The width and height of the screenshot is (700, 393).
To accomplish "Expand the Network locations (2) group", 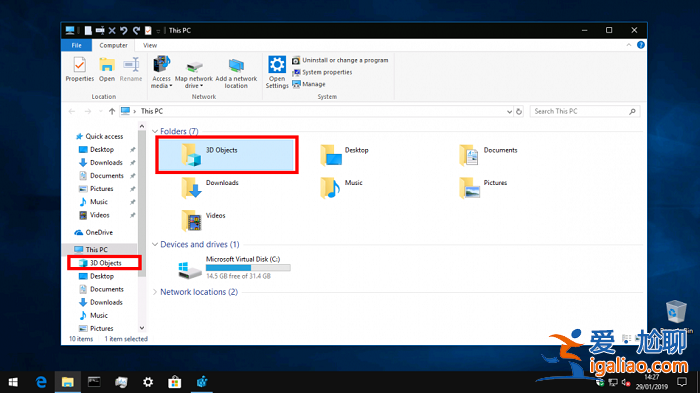I will point(155,292).
